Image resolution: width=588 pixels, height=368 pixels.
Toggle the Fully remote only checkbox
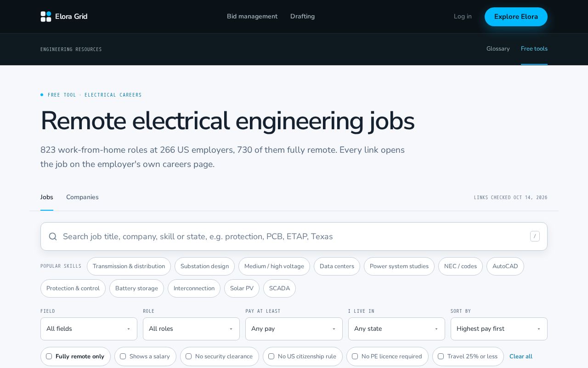[x=49, y=356]
